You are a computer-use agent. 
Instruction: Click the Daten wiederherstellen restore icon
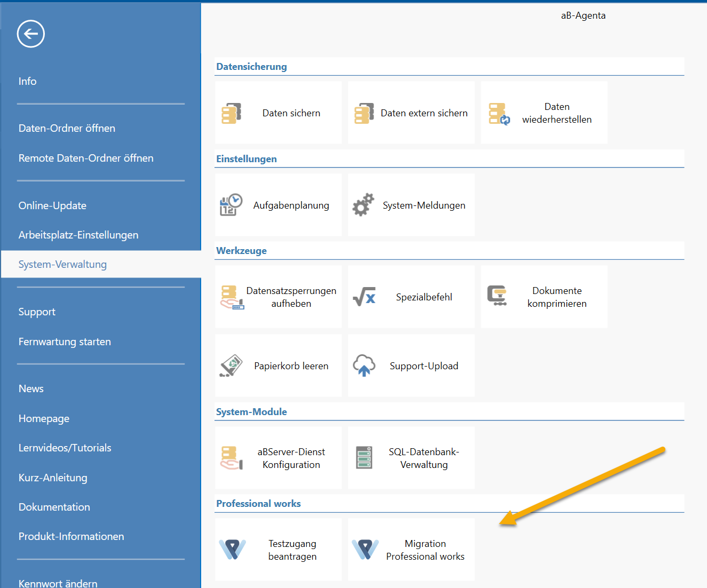tap(499, 114)
